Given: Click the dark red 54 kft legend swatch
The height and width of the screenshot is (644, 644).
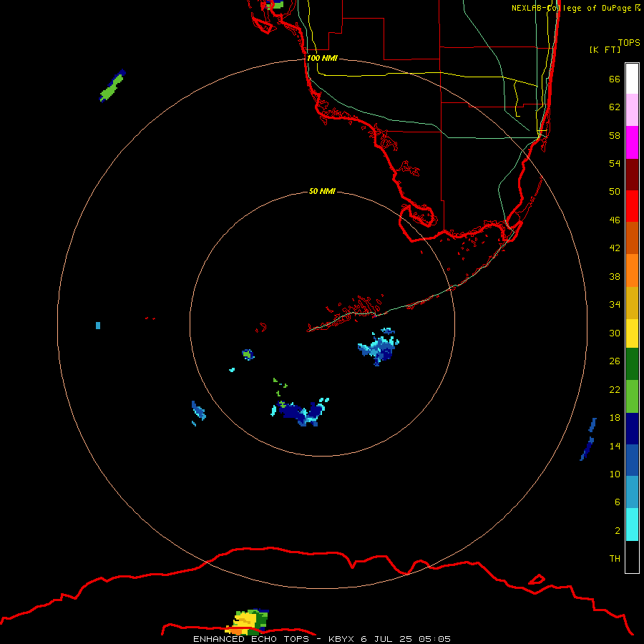Looking at the screenshot, I should point(632,175).
